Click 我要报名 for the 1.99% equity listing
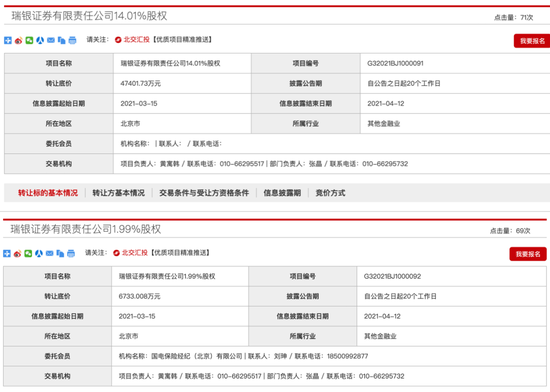 528,254
